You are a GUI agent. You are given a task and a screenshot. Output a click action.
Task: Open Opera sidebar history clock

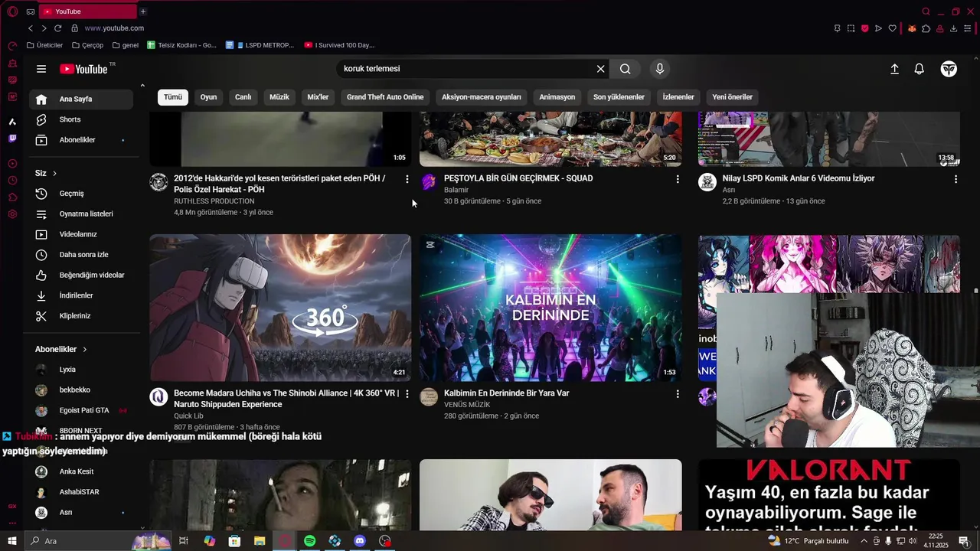(x=12, y=181)
